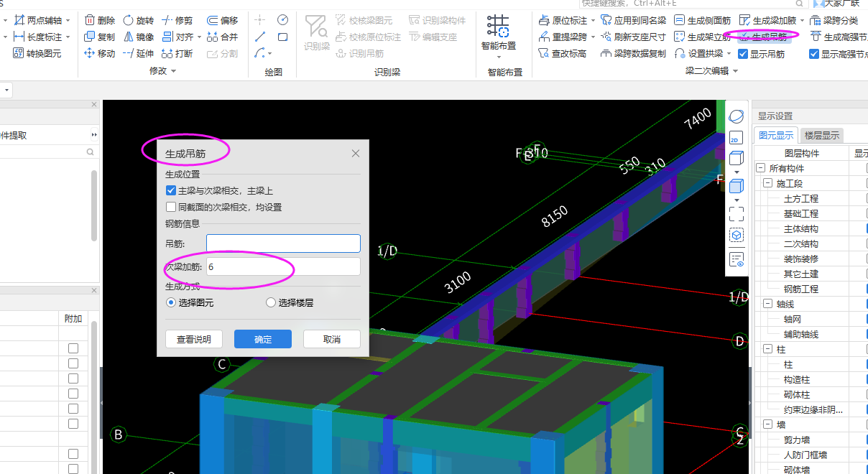Collapse the 轴线 tree node

tap(767, 304)
